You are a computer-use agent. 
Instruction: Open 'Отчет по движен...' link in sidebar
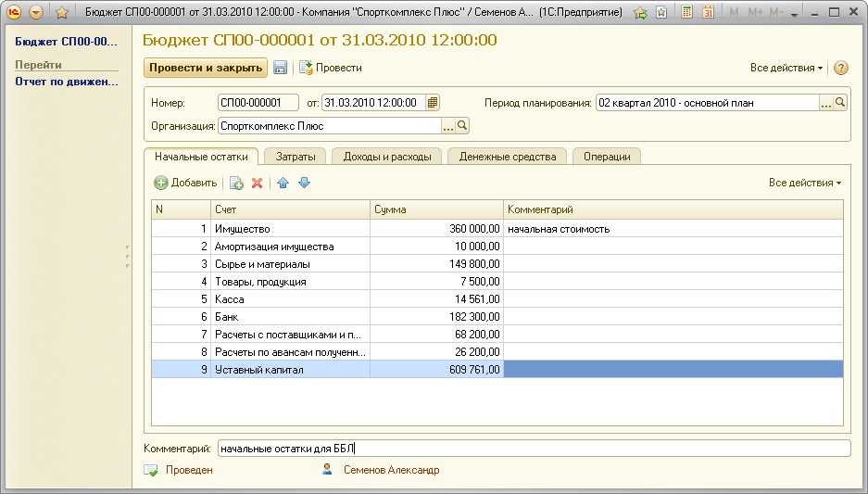point(67,82)
